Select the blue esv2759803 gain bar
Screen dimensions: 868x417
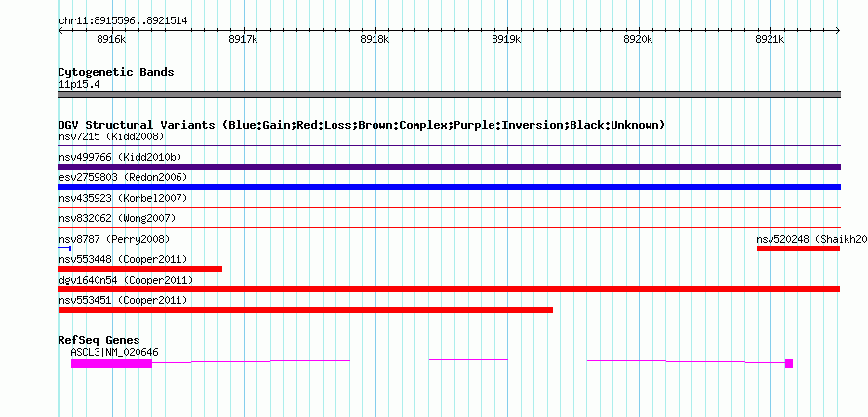(449, 187)
